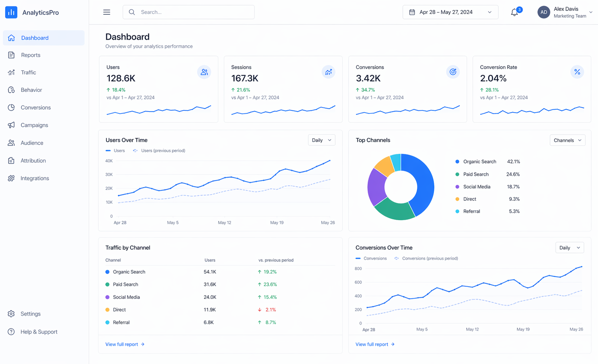Screen dimensions: 598x364
Task: Open the Dashboard menu item
Action: [x=44, y=38]
